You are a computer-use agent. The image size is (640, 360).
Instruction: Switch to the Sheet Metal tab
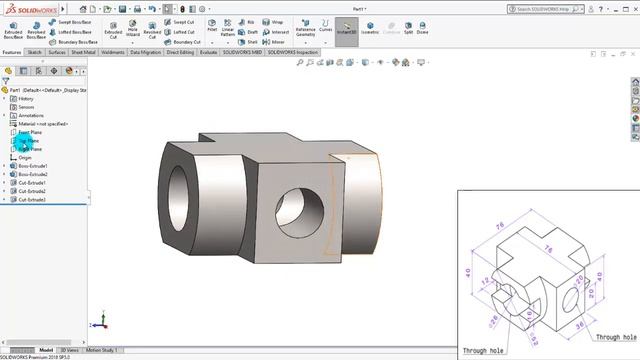[83, 52]
